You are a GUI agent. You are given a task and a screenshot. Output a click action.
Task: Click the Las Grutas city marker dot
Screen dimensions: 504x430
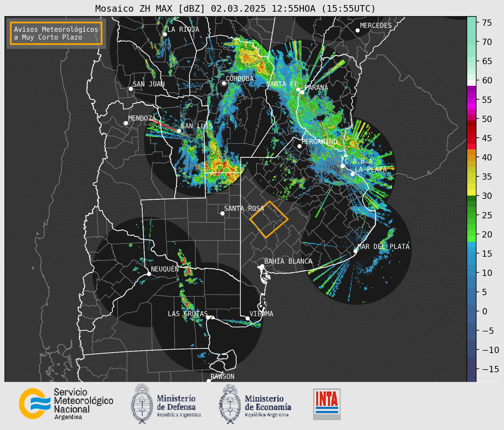(208, 317)
